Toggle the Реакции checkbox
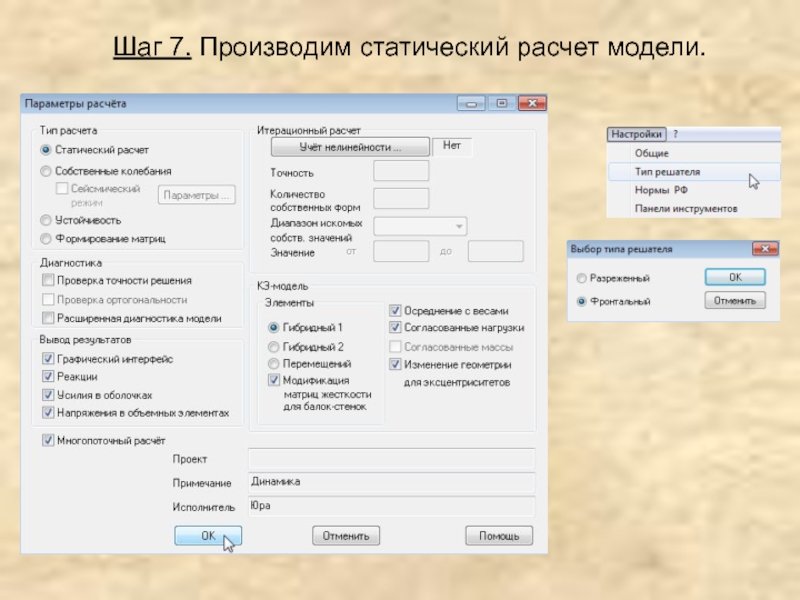This screenshot has width=800, height=600. pos(48,377)
